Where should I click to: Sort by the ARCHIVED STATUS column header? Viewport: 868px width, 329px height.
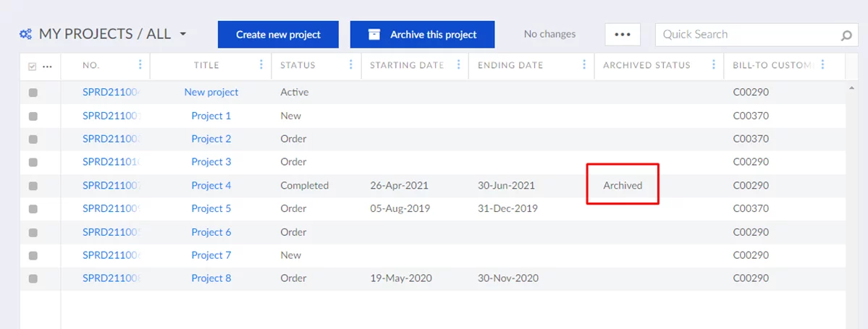(x=646, y=65)
